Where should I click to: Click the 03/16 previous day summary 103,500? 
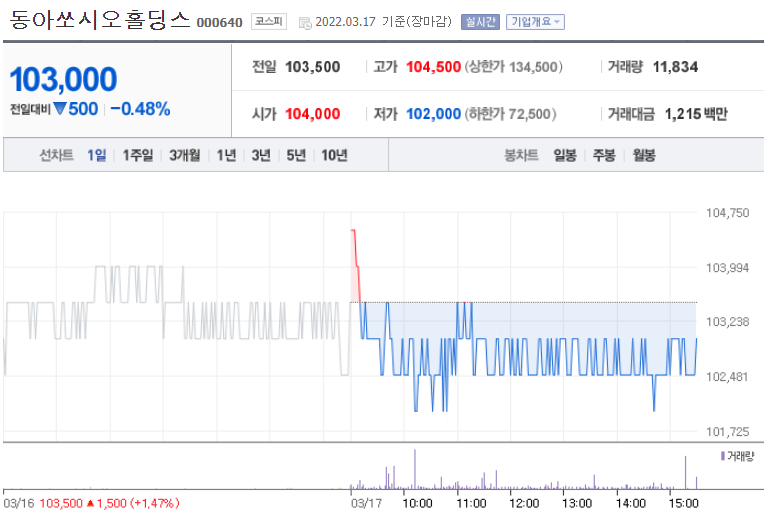coord(92,503)
